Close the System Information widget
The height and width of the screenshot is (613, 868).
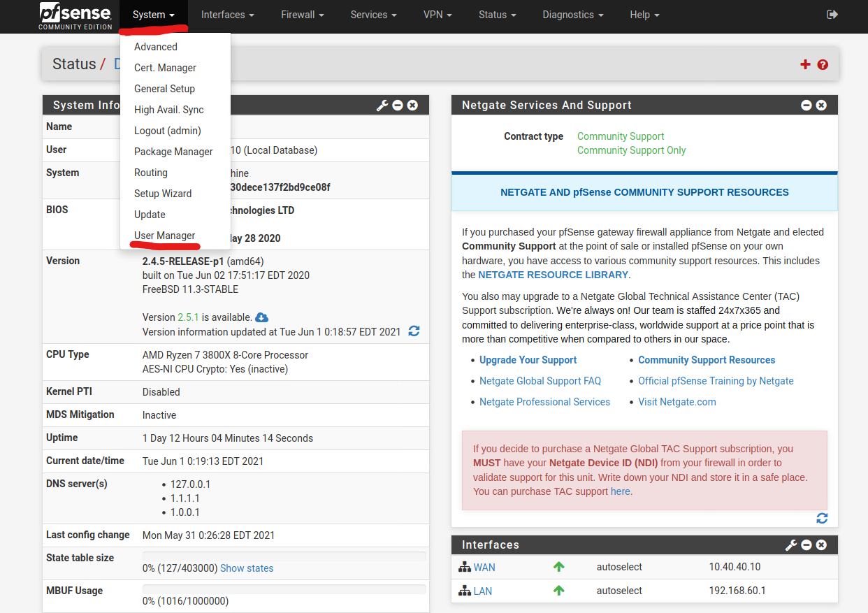(x=412, y=105)
